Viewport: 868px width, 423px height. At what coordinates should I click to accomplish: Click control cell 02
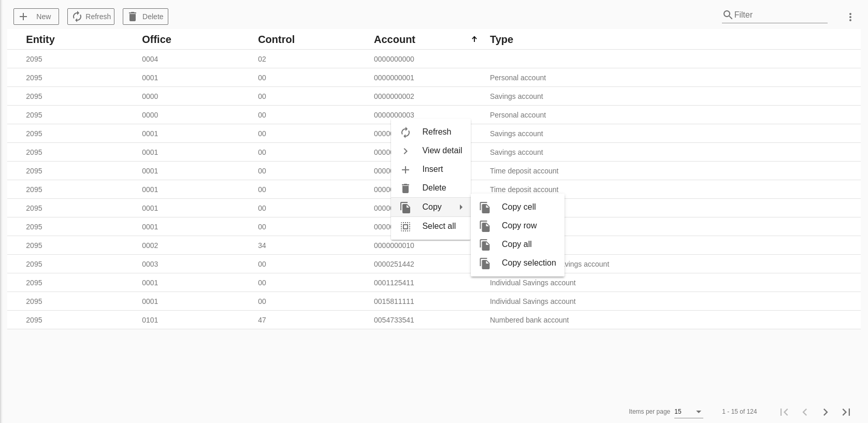coord(262,59)
